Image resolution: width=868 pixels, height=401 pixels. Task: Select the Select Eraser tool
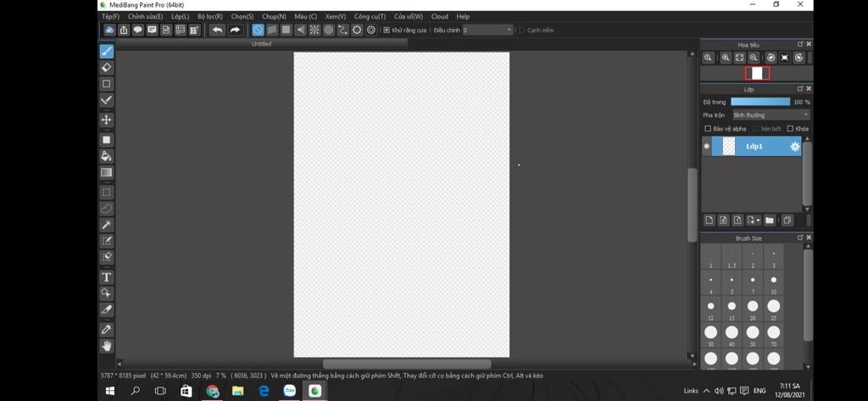pos(106,257)
